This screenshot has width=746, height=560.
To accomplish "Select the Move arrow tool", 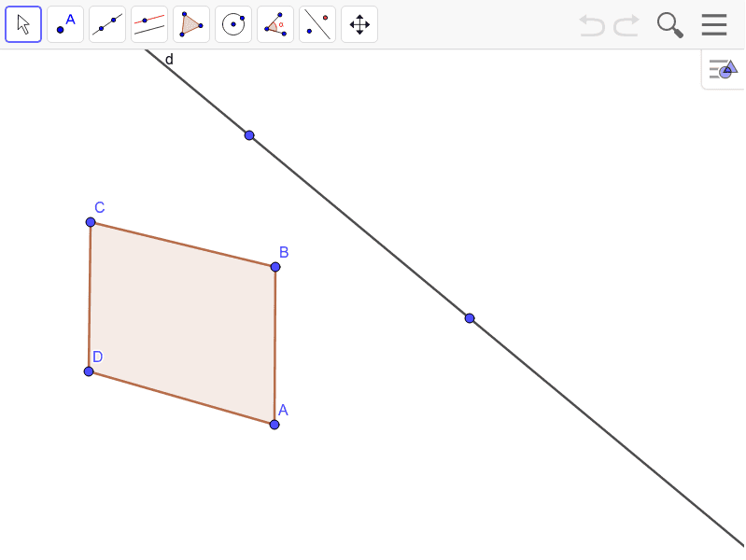I will pos(23,24).
